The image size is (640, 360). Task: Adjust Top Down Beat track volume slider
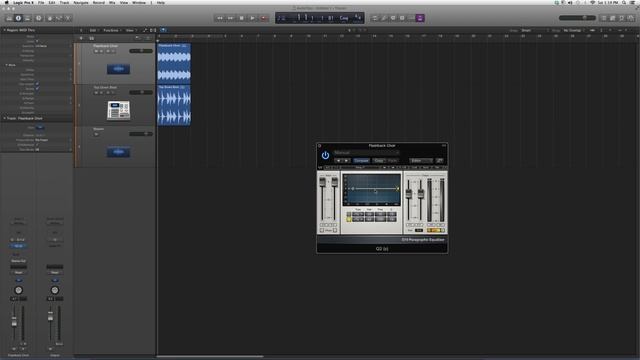(x=141, y=93)
